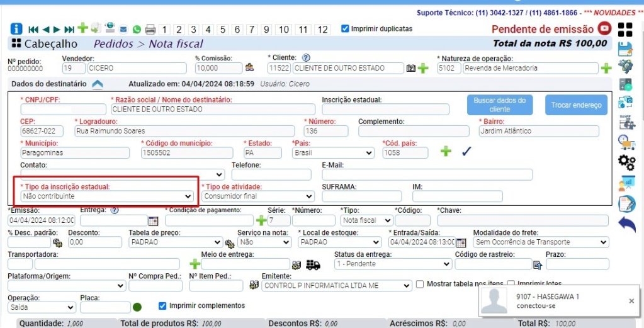The height and width of the screenshot is (328, 644).
Task: Click the Telefone input field
Action: (271, 174)
